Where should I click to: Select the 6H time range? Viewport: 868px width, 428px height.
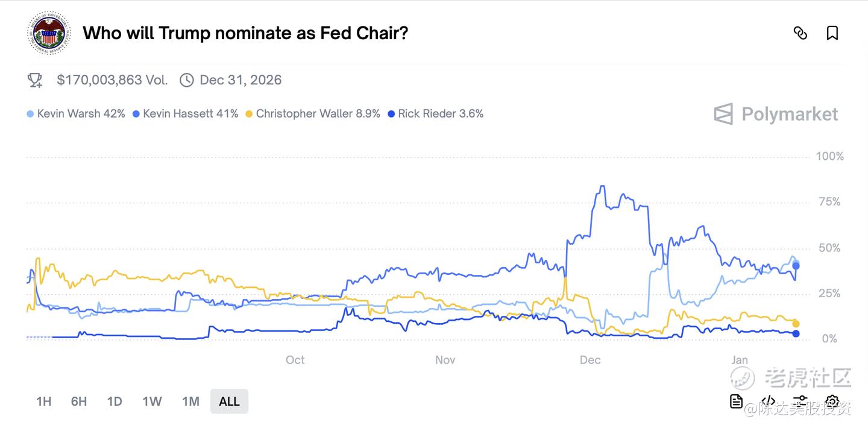(x=79, y=401)
